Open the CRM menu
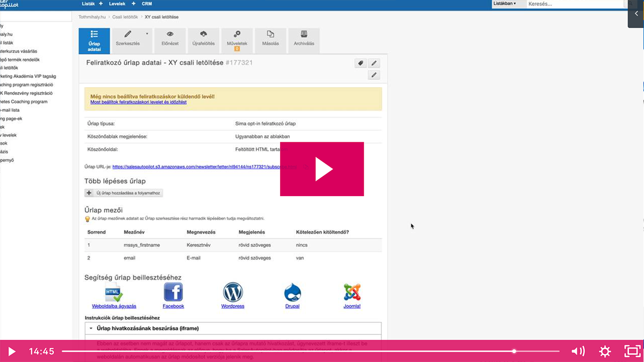Viewport: 644px width, 362px height. click(147, 4)
